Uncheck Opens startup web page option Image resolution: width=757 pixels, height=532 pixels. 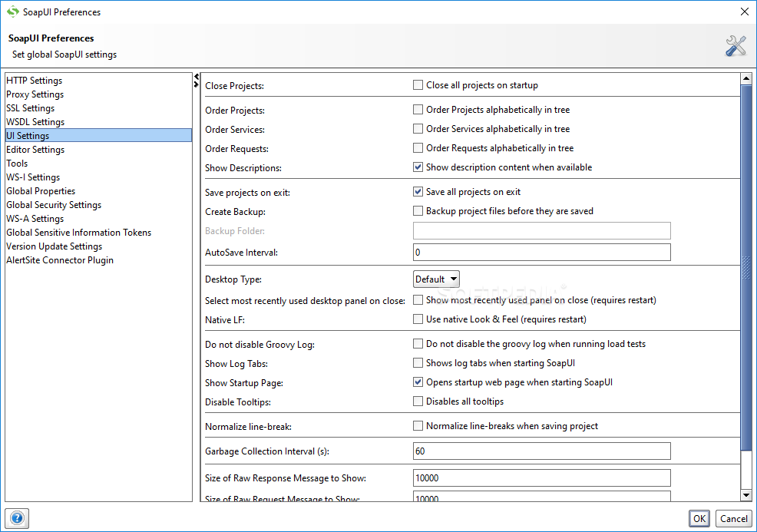coord(418,382)
